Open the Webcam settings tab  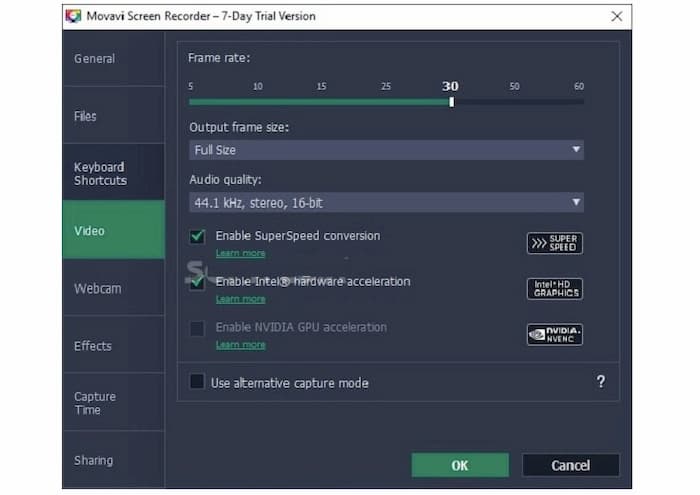(114, 288)
